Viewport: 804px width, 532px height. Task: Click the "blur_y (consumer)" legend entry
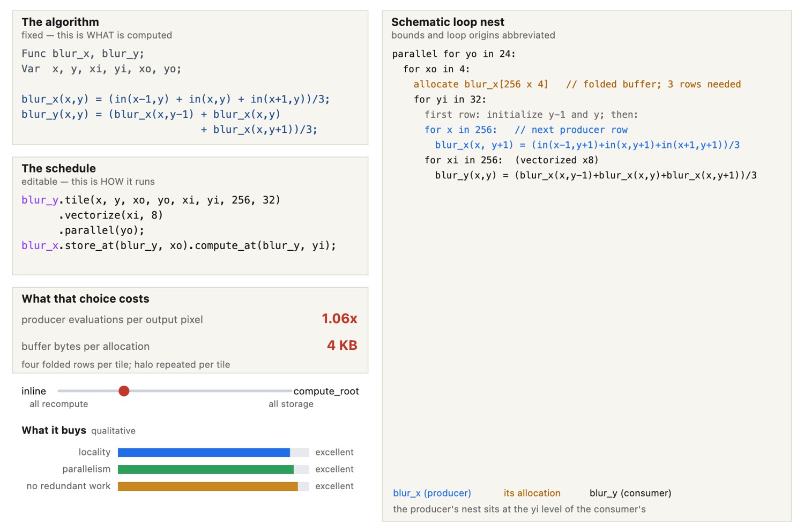[x=630, y=493]
